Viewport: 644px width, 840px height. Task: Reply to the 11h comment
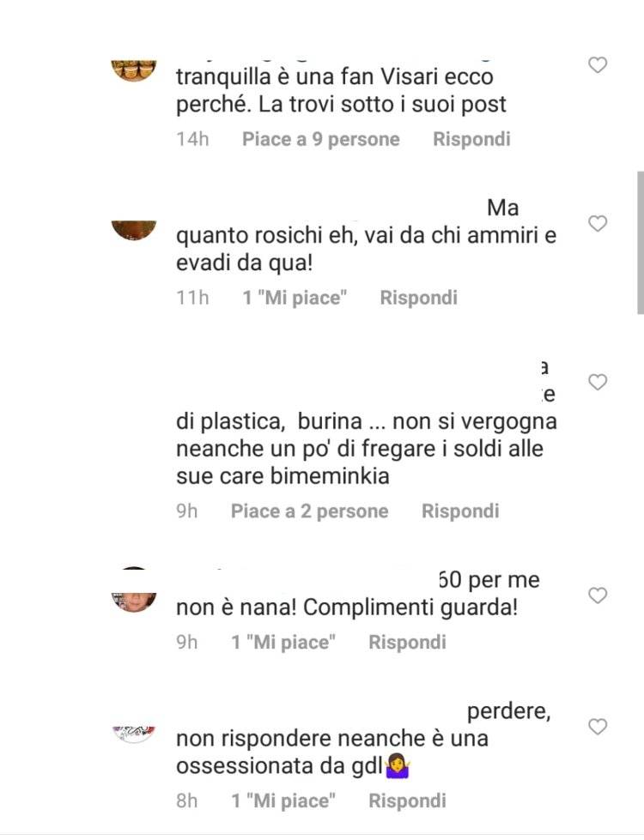point(418,298)
